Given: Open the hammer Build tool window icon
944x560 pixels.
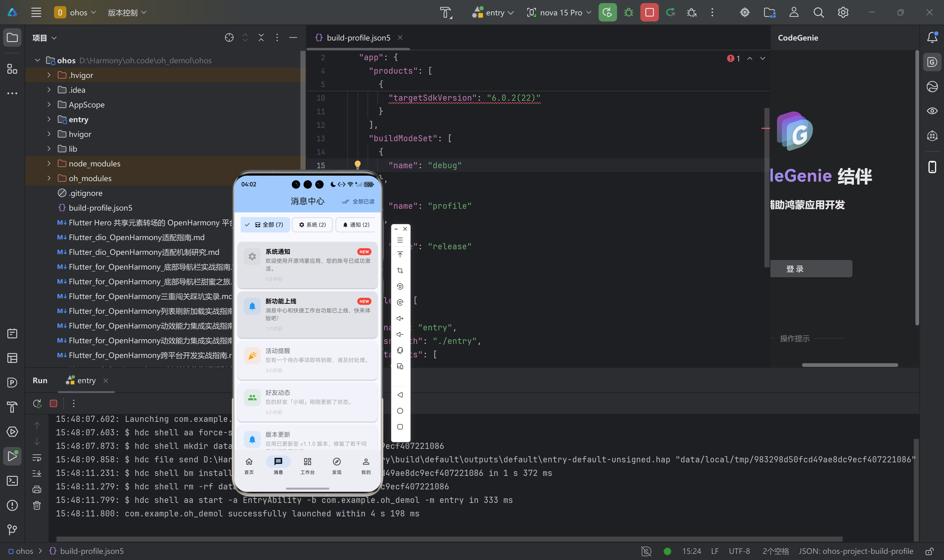Looking at the screenshot, I should coord(12,407).
